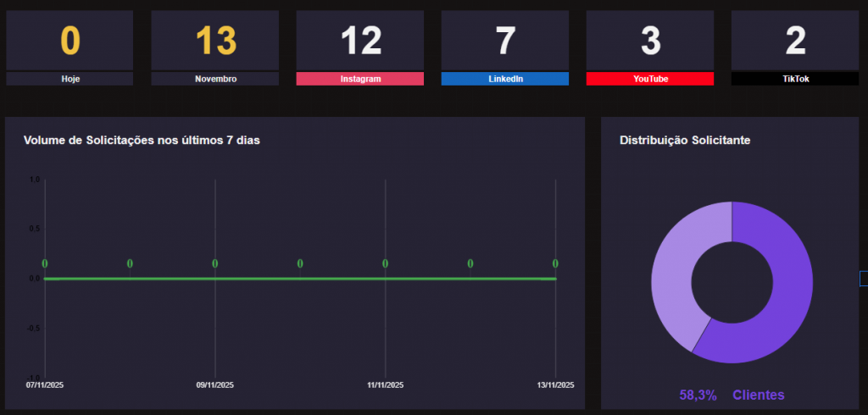Select the red YouTube label bar
868x415 pixels.
point(649,79)
